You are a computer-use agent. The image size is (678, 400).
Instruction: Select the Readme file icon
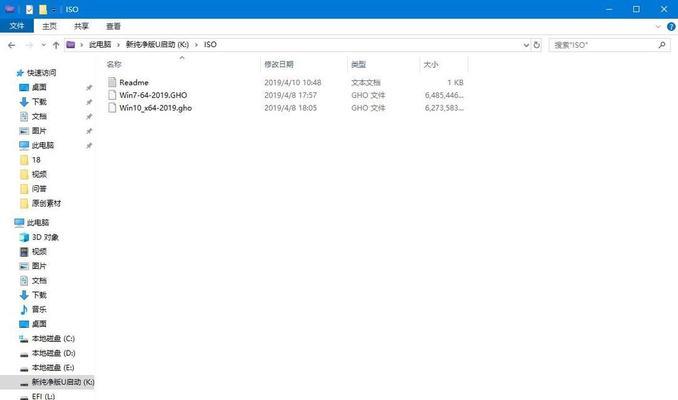coord(112,82)
